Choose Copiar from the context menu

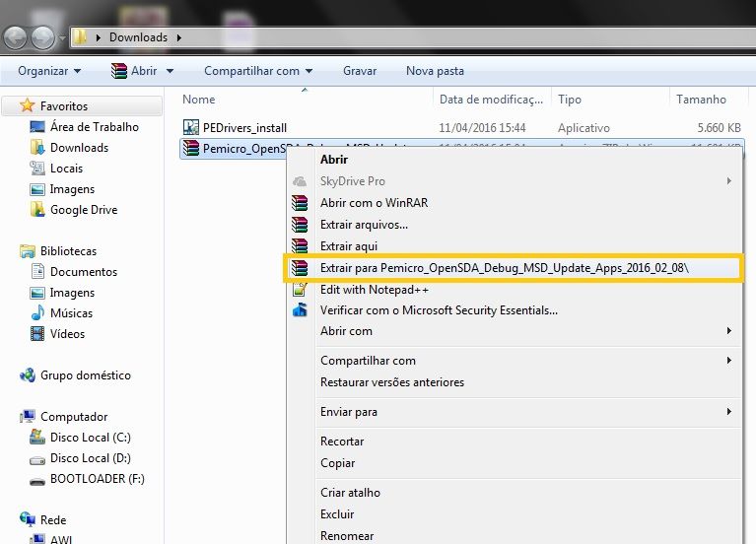pos(514,463)
